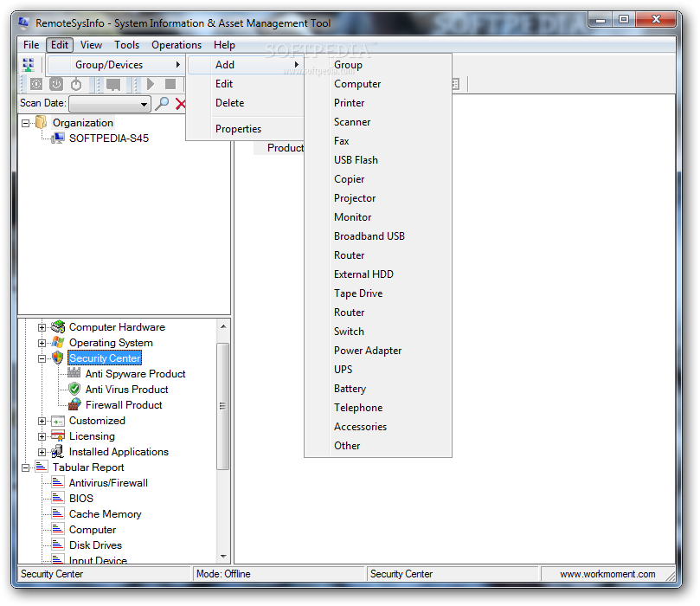The height and width of the screenshot is (606, 700).
Task: Choose Properties from the submenu
Action: (x=245, y=129)
